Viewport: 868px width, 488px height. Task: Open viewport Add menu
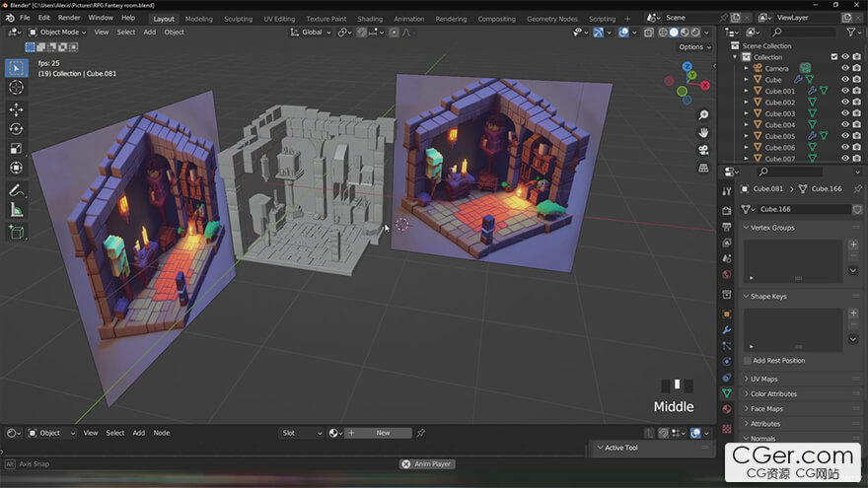click(150, 33)
